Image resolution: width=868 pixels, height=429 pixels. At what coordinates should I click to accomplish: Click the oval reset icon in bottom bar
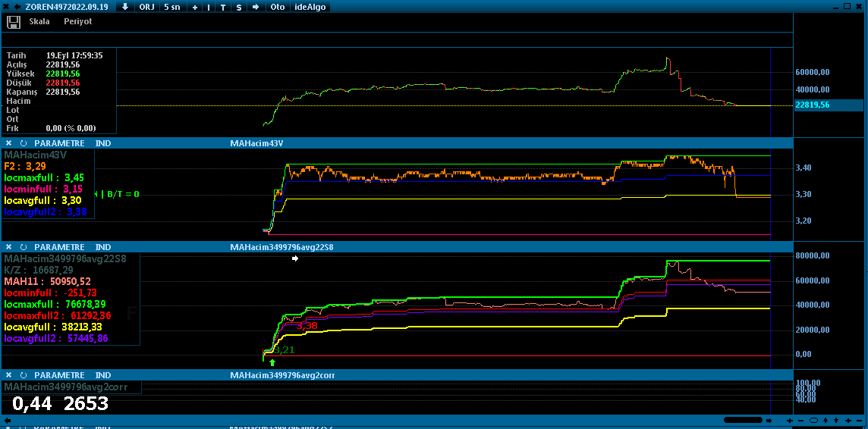pyautogui.click(x=813, y=421)
